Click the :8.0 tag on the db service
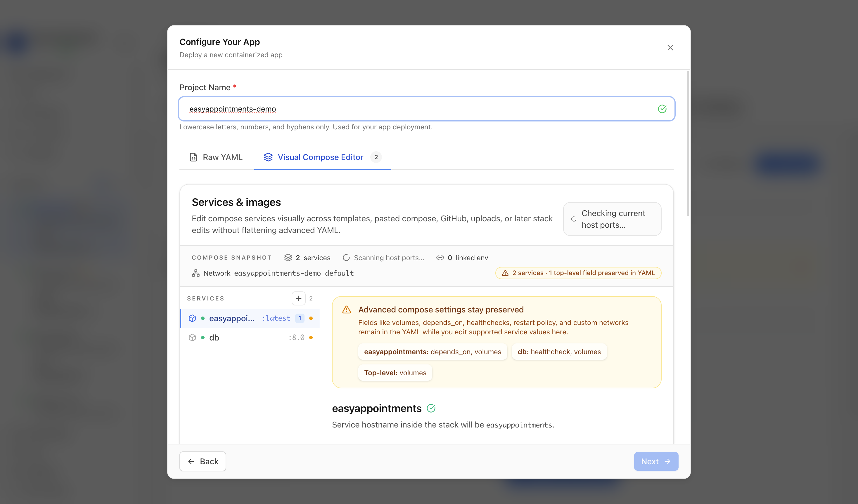The height and width of the screenshot is (504, 858). [x=296, y=338]
